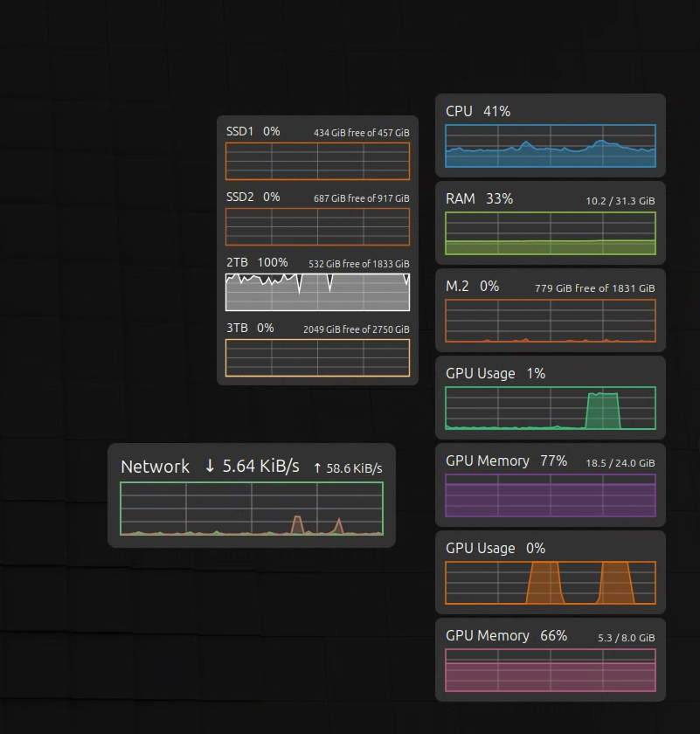Open the RAM 33% usage graph
Screen dimensions: 700x734
(551, 233)
